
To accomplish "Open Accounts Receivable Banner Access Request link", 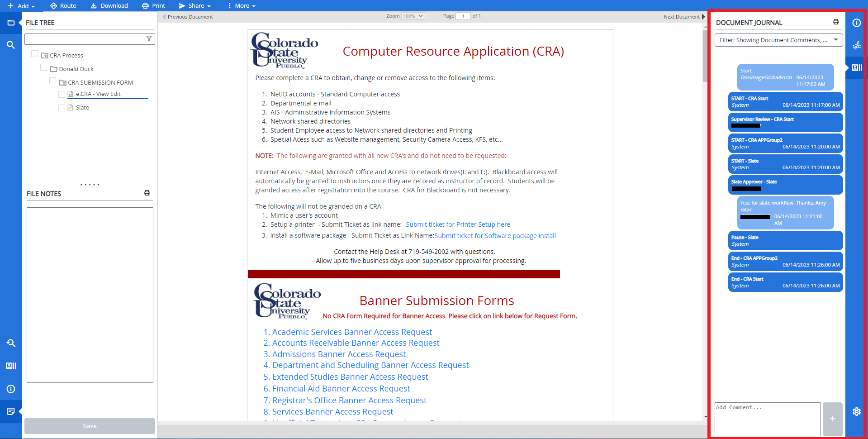I will (x=356, y=343).
